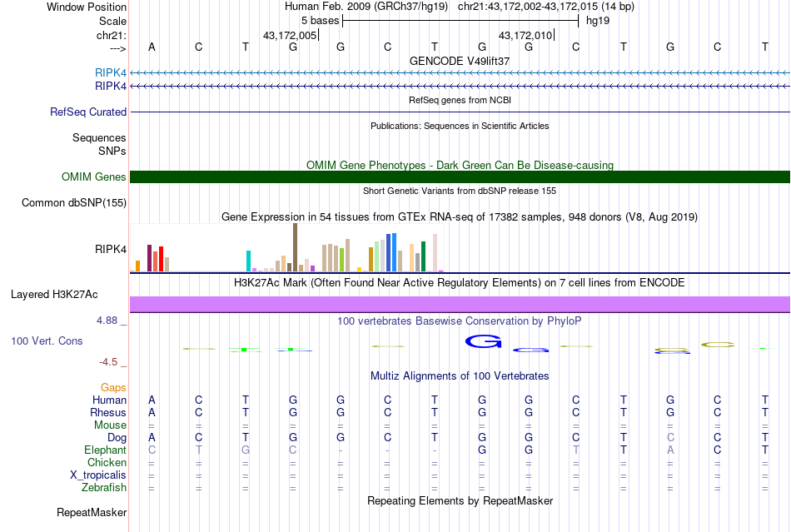Click the Sequences track label
The image size is (791, 532).
(99, 137)
